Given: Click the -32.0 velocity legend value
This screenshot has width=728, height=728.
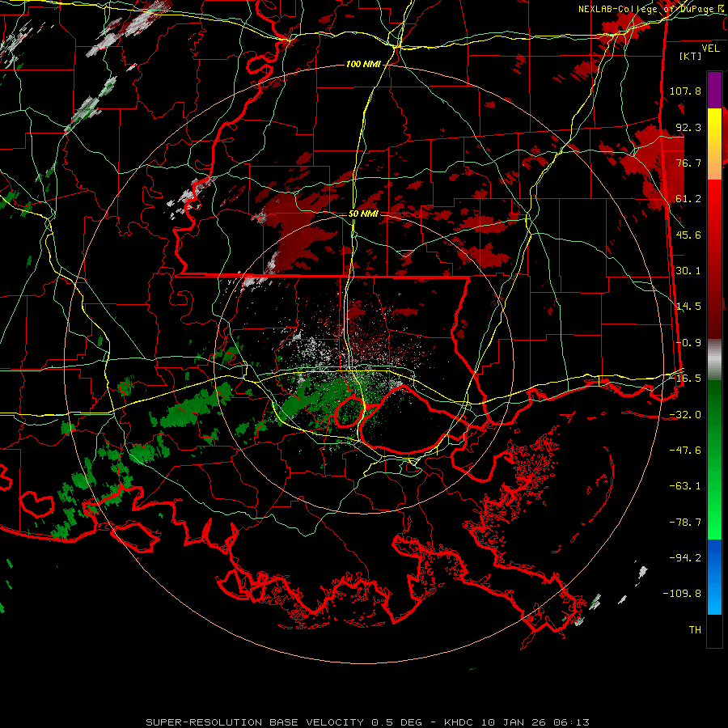Looking at the screenshot, I should [x=685, y=415].
